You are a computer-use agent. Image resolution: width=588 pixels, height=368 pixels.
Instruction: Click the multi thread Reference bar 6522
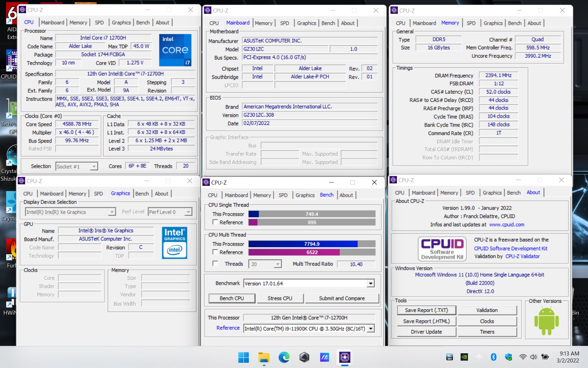[x=312, y=252]
